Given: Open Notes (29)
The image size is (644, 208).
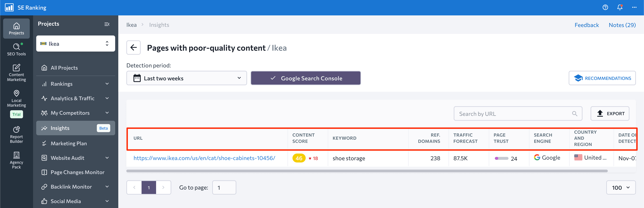Looking at the screenshot, I should coord(622,25).
